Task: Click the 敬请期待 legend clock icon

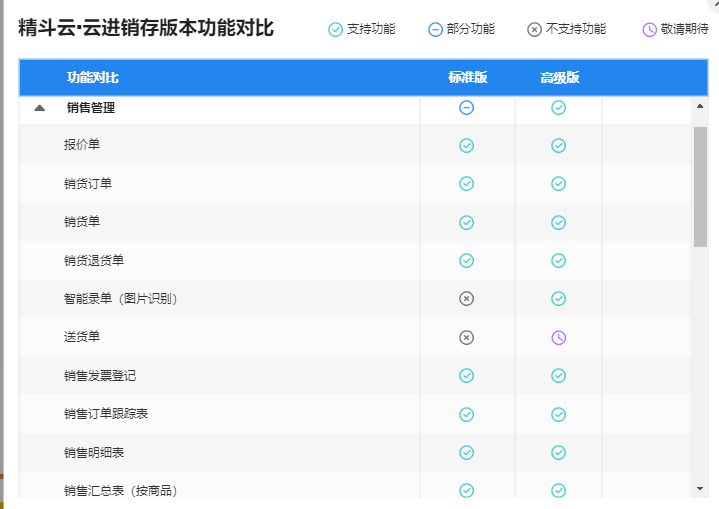Action: [649, 30]
